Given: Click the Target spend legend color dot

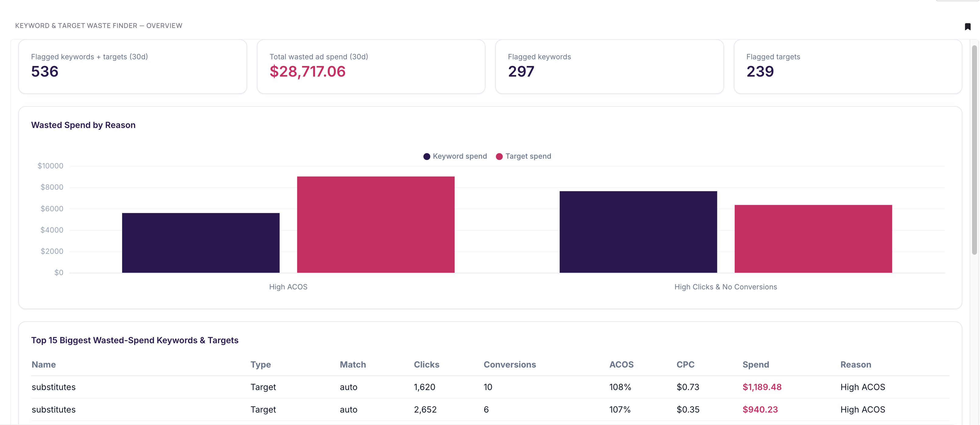Looking at the screenshot, I should tap(499, 157).
